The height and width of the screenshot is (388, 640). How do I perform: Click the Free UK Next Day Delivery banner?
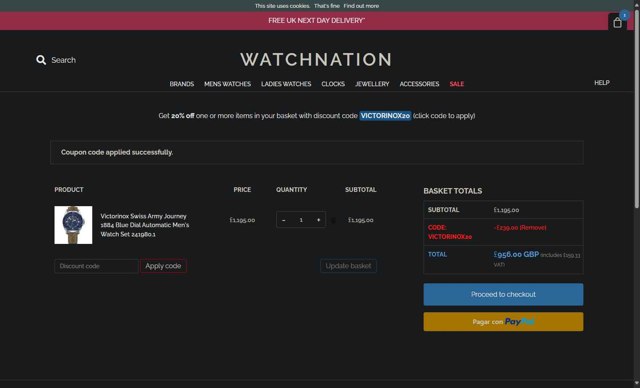click(316, 21)
